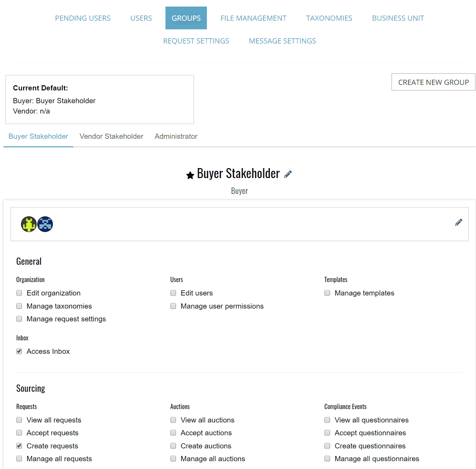Enable View all requests
476x469 pixels.
19,420
